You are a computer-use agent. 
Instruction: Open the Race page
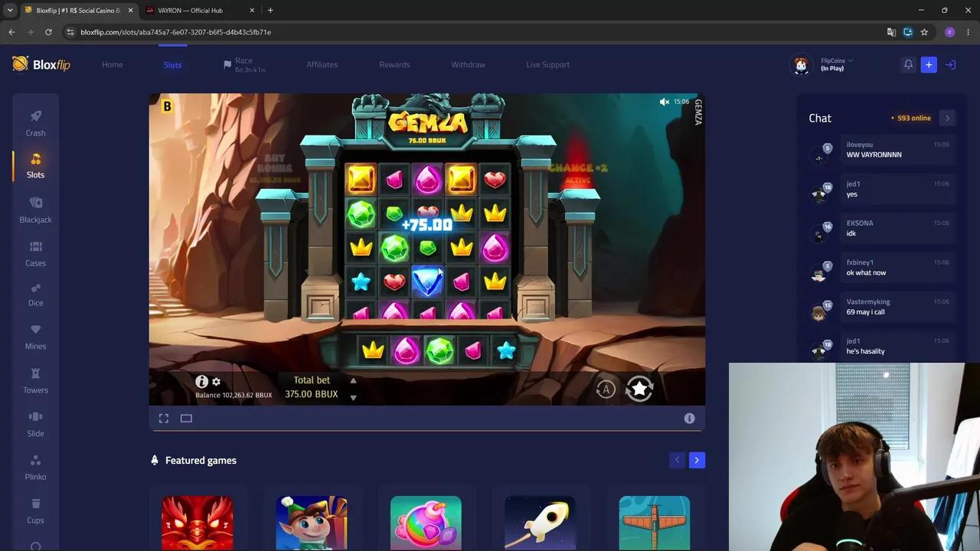coord(244,64)
